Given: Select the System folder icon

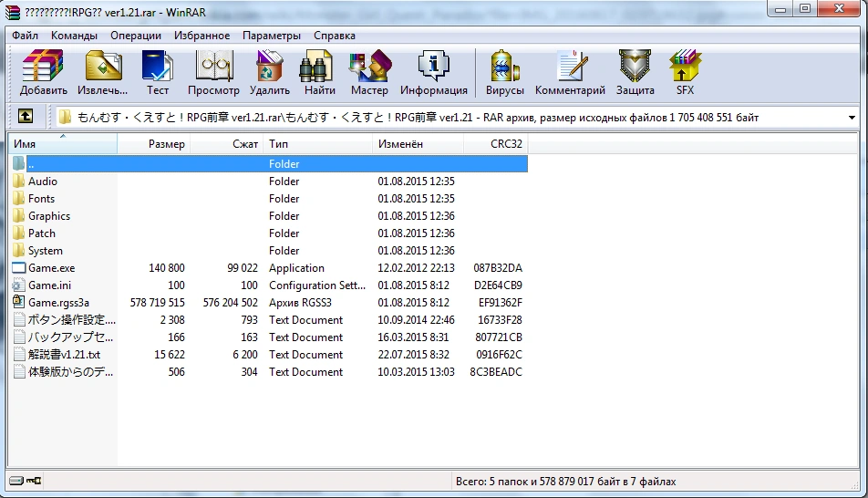Looking at the screenshot, I should coord(19,250).
